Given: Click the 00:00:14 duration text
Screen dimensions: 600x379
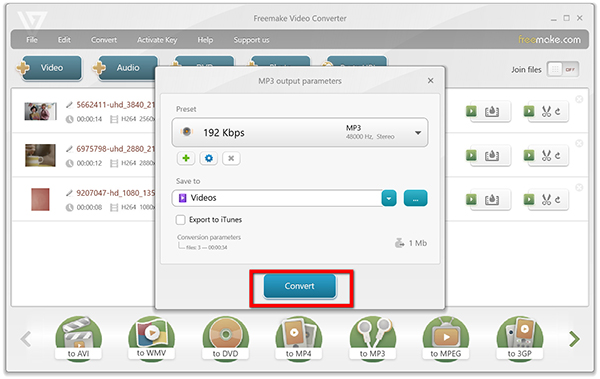Looking at the screenshot, I should pos(89,119).
